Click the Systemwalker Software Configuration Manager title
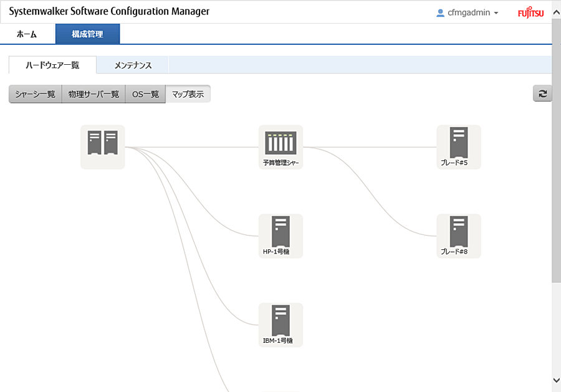Image resolution: width=561 pixels, height=392 pixels. point(109,11)
